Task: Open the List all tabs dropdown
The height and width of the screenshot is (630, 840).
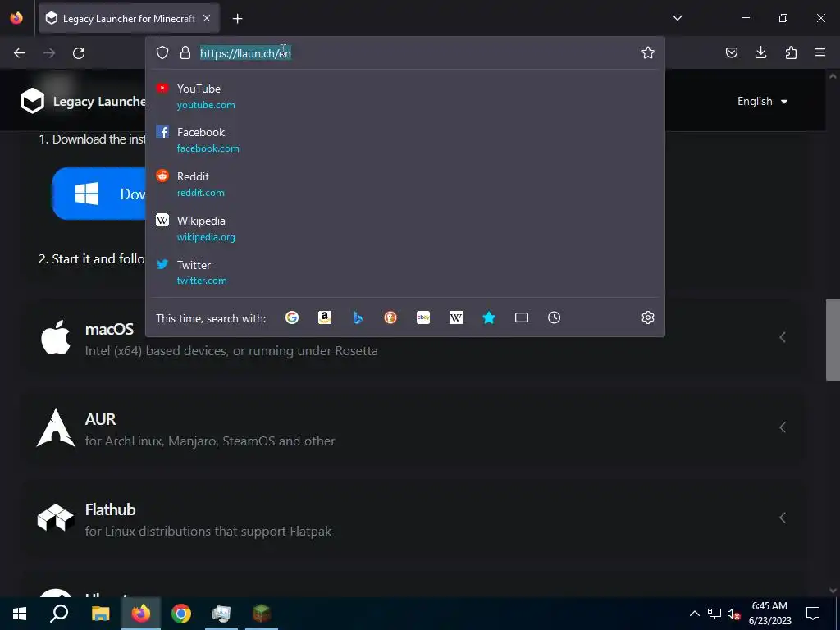Action: (677, 18)
